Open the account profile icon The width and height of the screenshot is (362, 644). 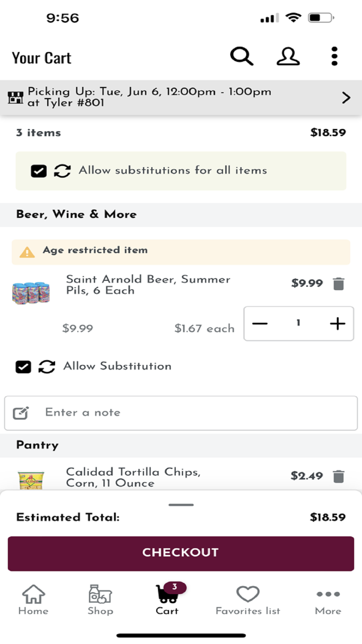(288, 57)
